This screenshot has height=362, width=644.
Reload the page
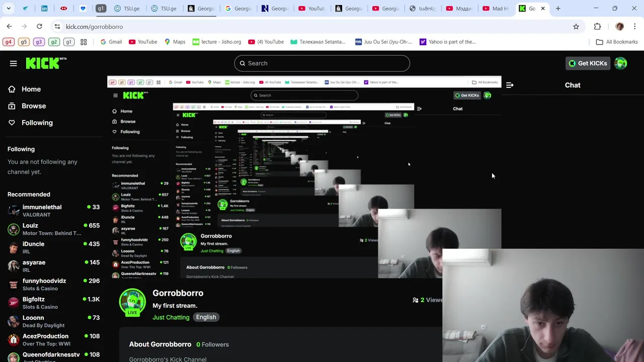[39, 27]
